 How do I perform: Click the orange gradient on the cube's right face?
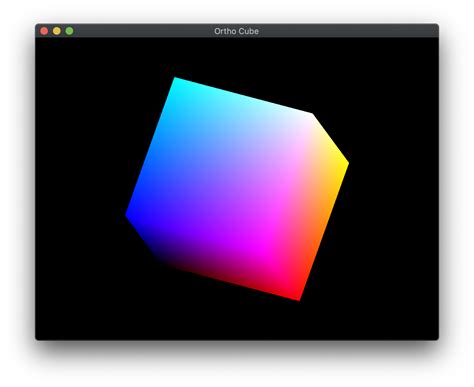pos(328,207)
